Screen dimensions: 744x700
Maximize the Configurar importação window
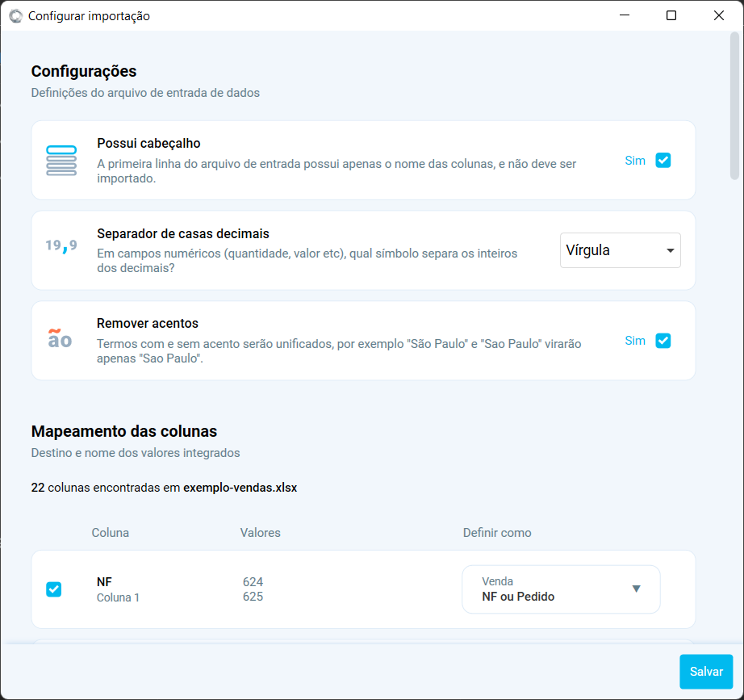[671, 15]
